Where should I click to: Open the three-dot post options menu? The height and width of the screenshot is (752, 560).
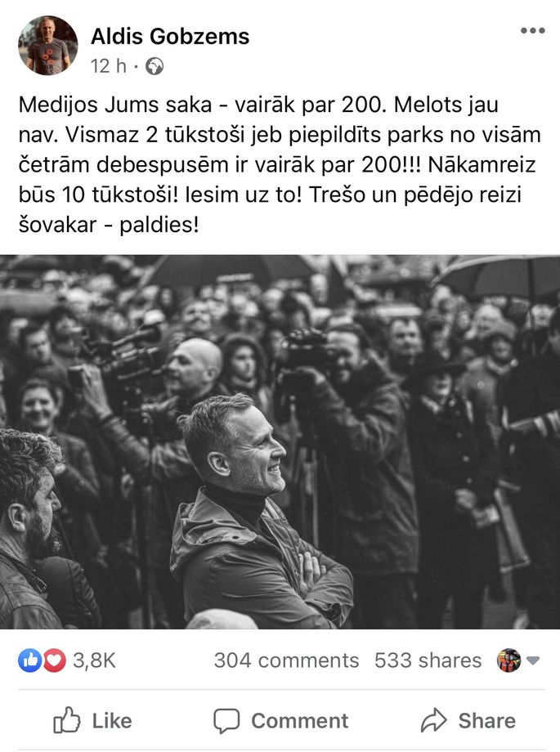(533, 31)
